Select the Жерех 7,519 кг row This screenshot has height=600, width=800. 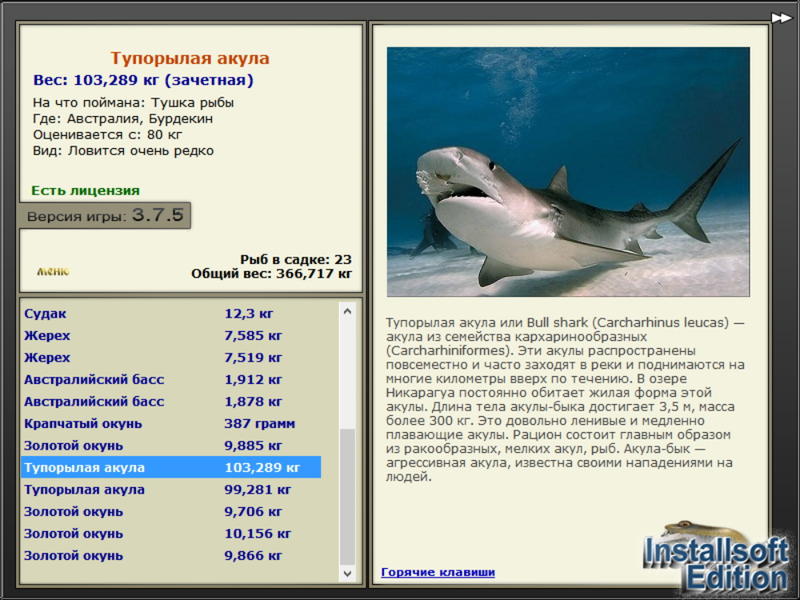coord(171,357)
